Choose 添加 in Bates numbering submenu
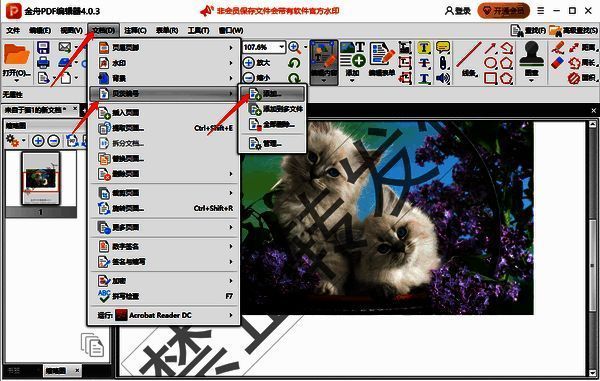The width and height of the screenshot is (600, 381). tap(272, 93)
